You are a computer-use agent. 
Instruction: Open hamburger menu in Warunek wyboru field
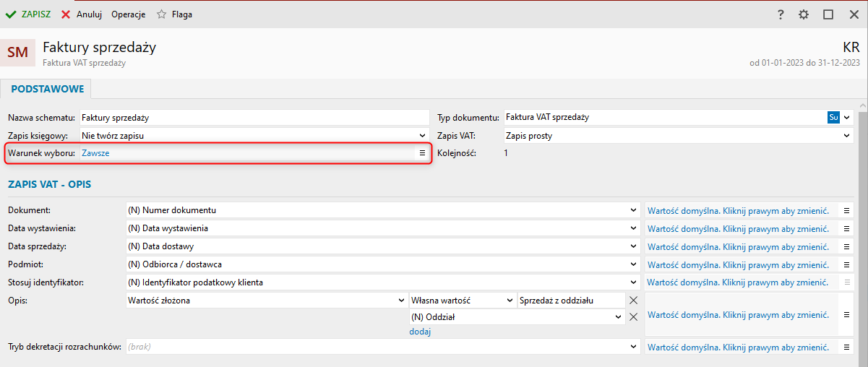423,153
